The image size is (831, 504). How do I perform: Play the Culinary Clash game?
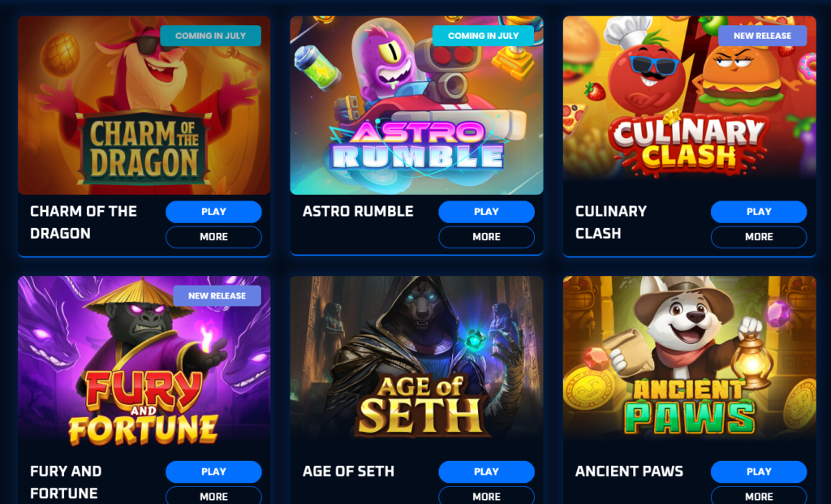click(759, 212)
